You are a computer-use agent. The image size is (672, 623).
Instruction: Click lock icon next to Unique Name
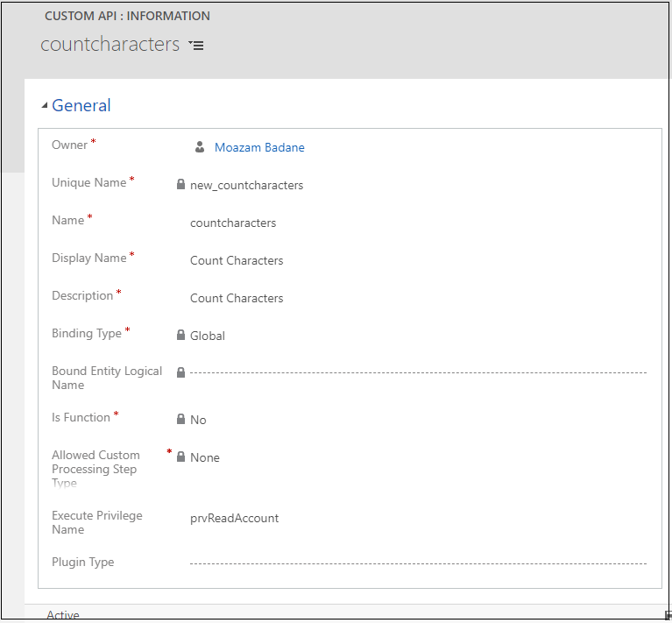180,184
